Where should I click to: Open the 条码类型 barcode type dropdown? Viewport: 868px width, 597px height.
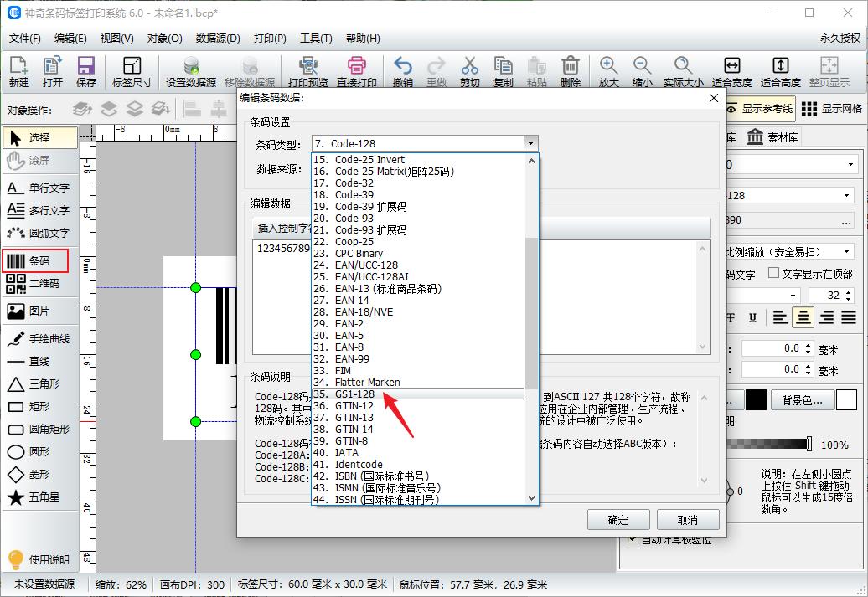point(530,145)
